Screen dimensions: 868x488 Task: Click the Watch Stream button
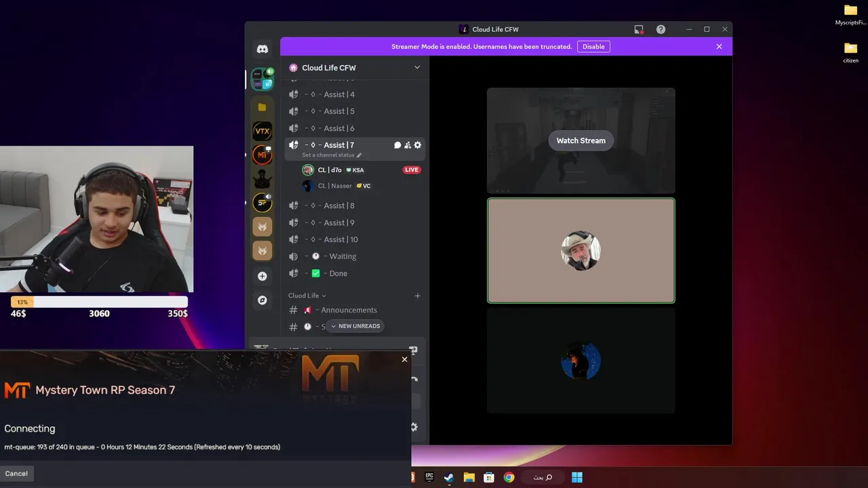coord(581,140)
